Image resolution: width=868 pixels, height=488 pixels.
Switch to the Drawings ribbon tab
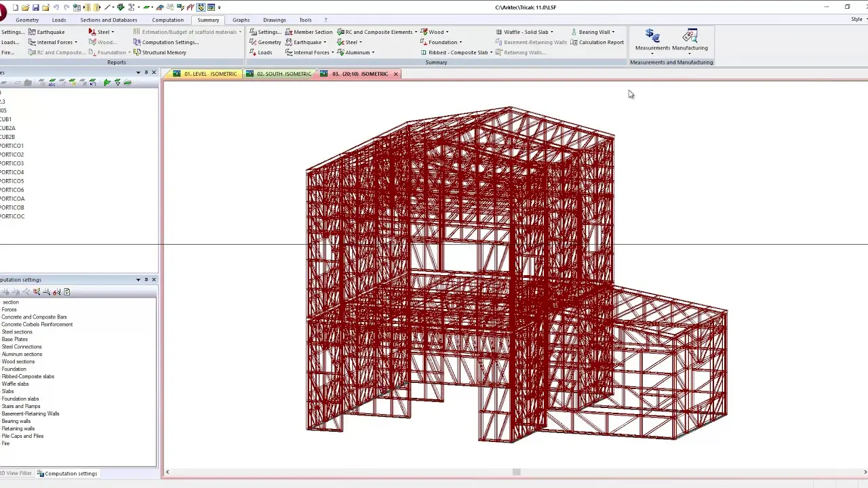(275, 20)
